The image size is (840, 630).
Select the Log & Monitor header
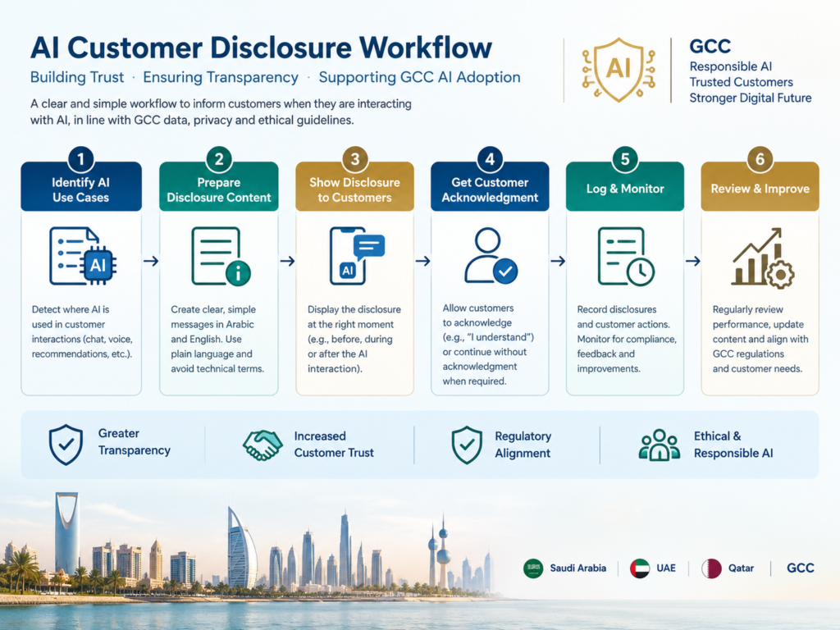[x=624, y=187]
